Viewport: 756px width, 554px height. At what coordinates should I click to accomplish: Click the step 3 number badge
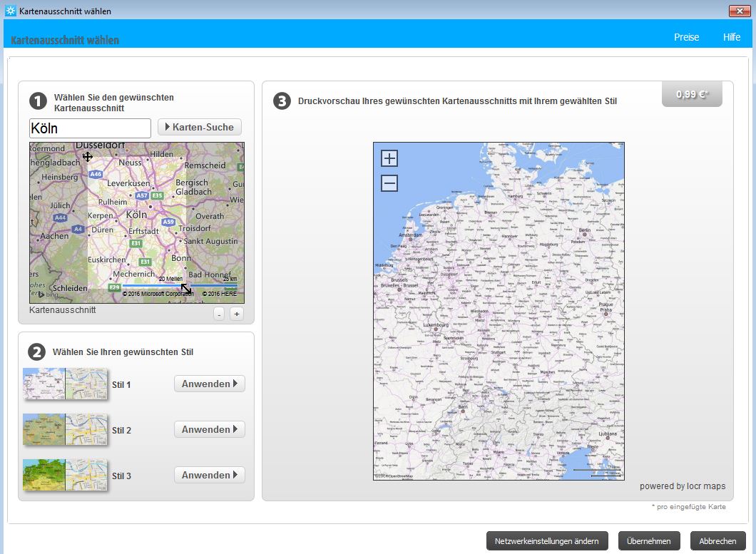click(282, 101)
